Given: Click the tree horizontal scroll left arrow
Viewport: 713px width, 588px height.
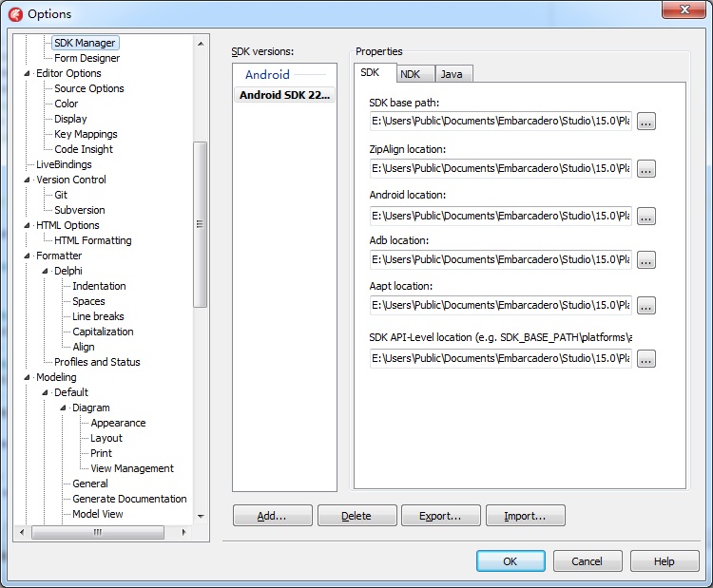Looking at the screenshot, I should pyautogui.click(x=22, y=532).
